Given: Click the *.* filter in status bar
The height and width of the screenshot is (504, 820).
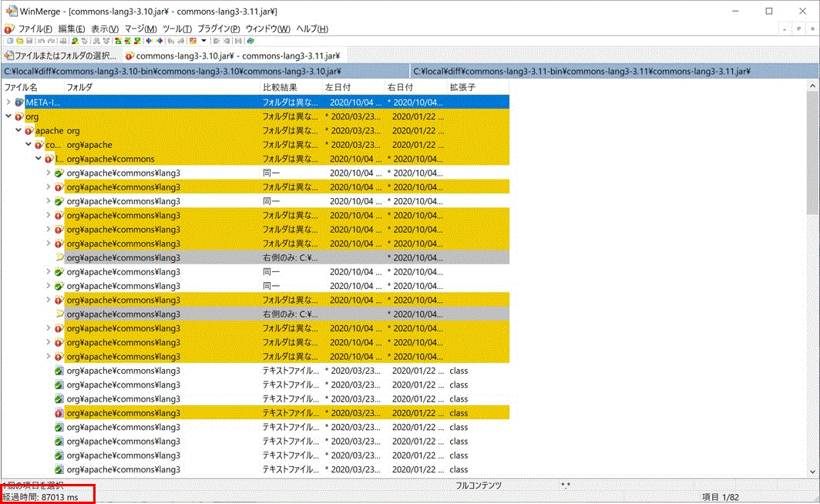Looking at the screenshot, I should [x=566, y=486].
